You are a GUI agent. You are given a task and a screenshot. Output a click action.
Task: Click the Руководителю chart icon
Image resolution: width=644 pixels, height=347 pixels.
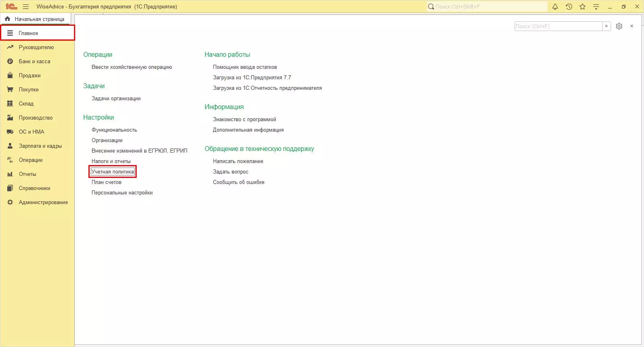[x=10, y=47]
